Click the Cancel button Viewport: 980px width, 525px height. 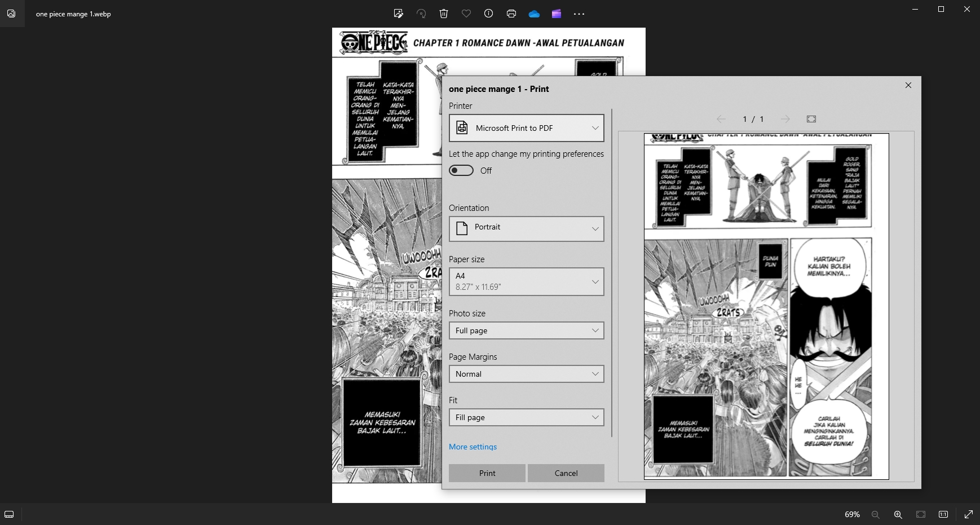pos(566,473)
